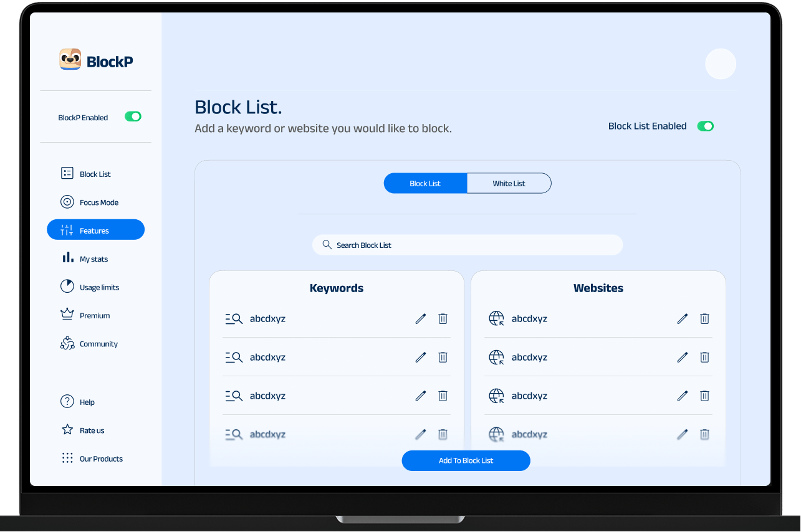Delete the first website entry
This screenshot has height=532, width=801.
pos(704,318)
